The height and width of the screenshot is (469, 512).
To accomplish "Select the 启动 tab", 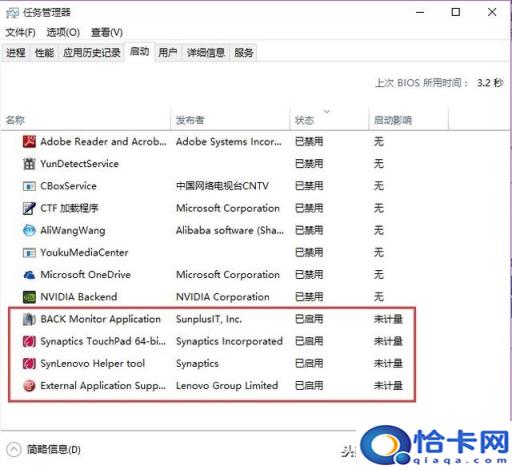I will pos(139,52).
